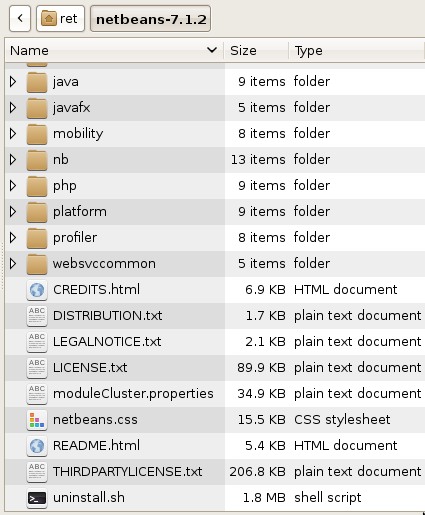Click the back arrow path button
The height and width of the screenshot is (515, 425).
(x=20, y=19)
